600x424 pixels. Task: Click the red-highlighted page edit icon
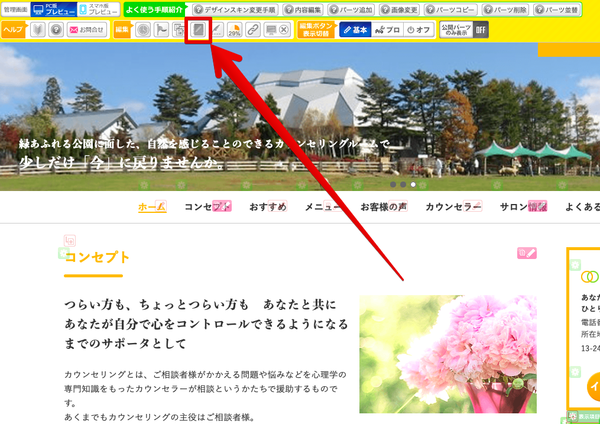pos(201,30)
